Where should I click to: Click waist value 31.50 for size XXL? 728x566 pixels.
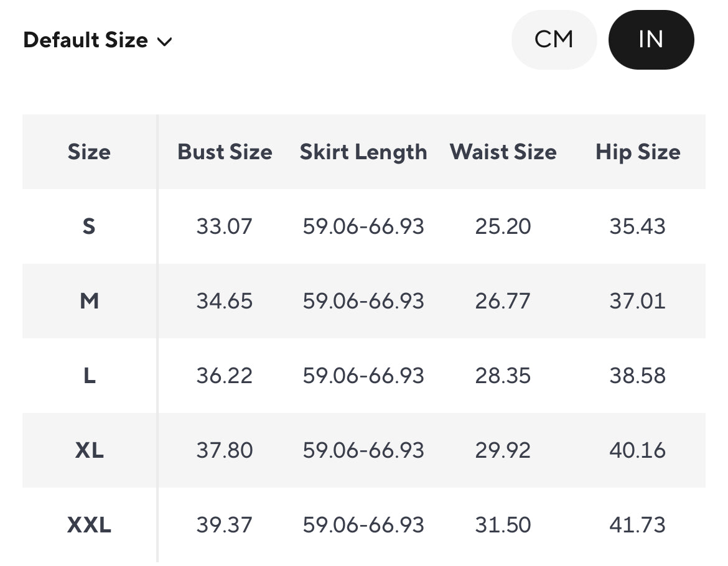pos(503,525)
